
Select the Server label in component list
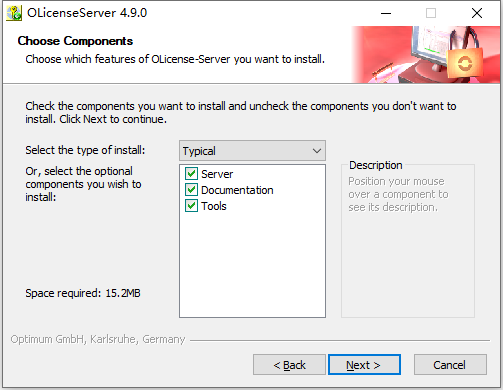217,174
